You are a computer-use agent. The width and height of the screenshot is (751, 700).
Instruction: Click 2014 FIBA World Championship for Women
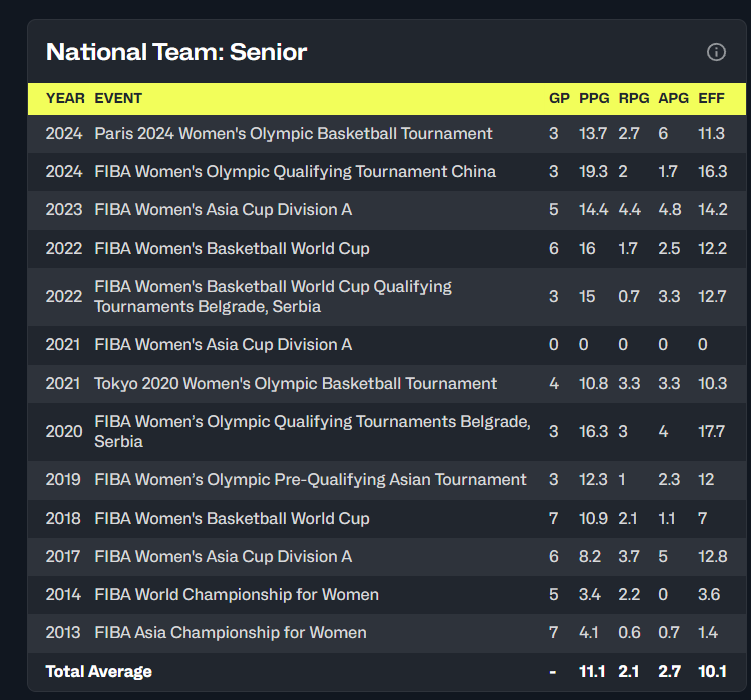[x=236, y=595]
